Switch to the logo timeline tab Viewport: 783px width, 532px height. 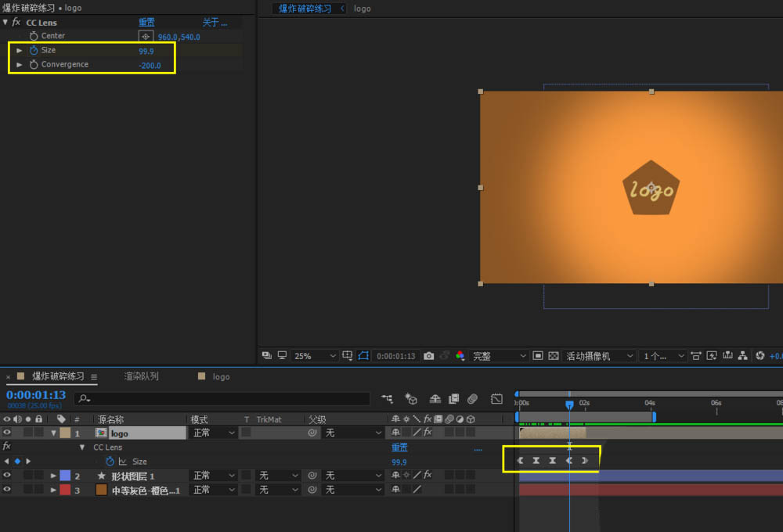pyautogui.click(x=221, y=376)
